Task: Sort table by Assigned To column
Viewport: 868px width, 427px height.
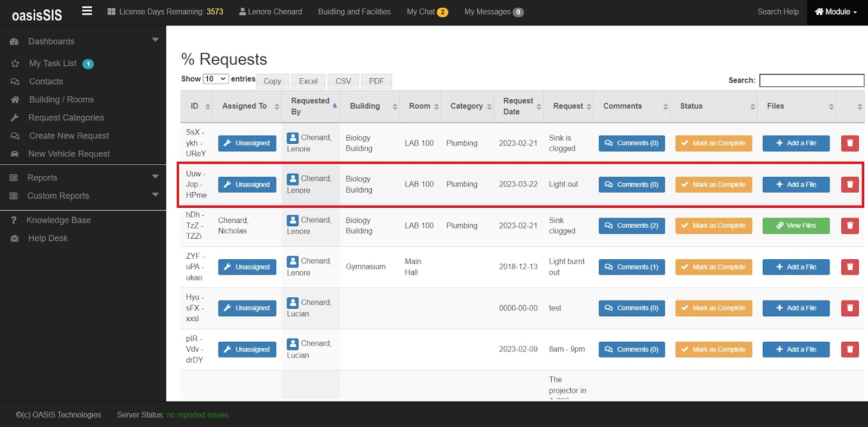Action: point(247,106)
